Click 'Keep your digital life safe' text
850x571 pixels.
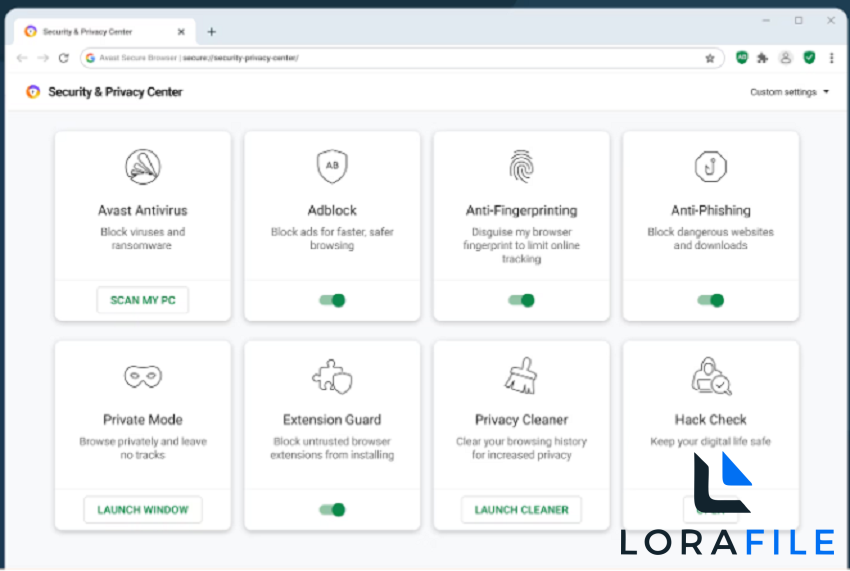pos(711,441)
